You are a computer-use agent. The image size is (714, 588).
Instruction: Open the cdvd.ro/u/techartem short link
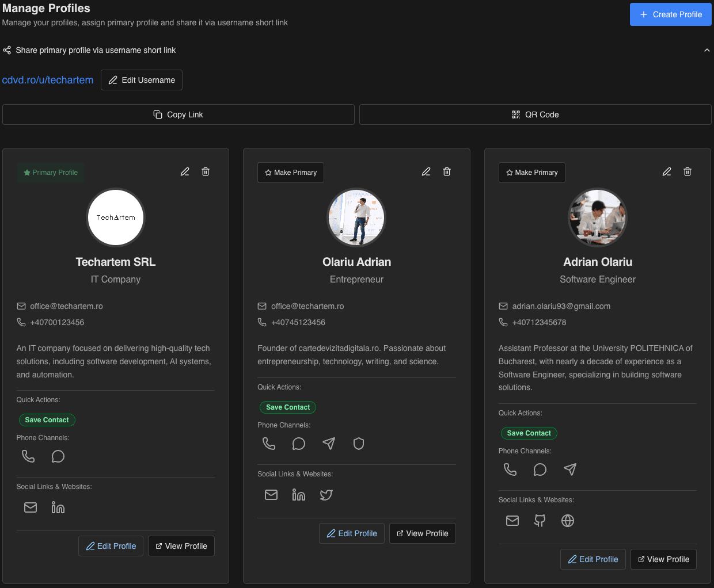coord(48,80)
